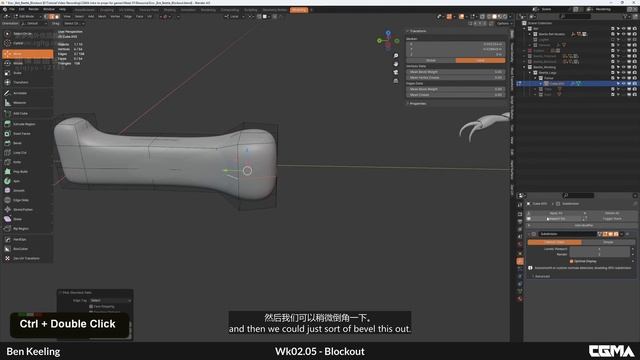The image size is (640, 360).
Task: Toggle edge select mode
Action: coord(52,17)
